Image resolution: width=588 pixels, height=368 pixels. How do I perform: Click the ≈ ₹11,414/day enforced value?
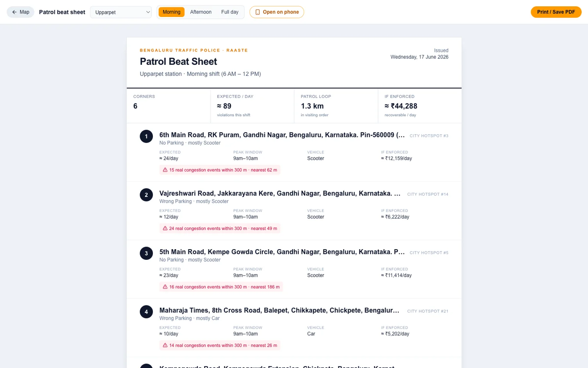coord(396,276)
